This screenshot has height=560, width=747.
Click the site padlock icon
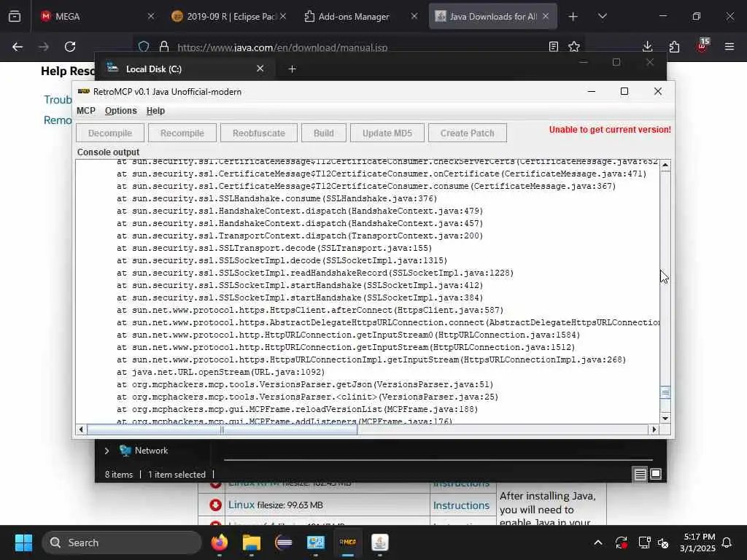[164, 47]
